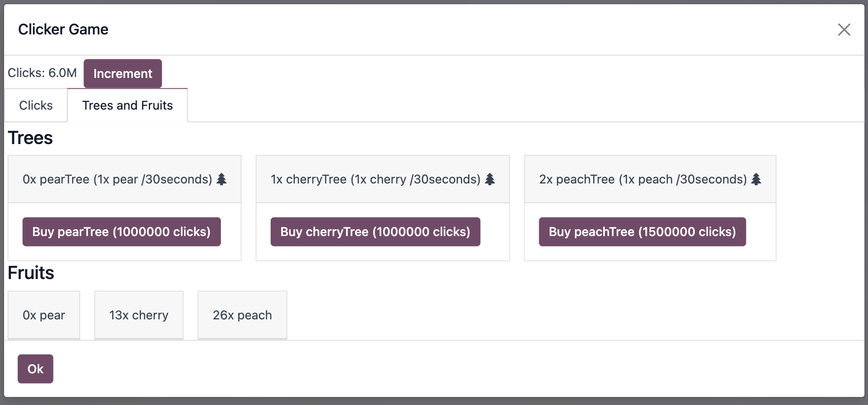This screenshot has width=868, height=405.
Task: Click the Clicks: 6.0M counter
Action: 42,72
